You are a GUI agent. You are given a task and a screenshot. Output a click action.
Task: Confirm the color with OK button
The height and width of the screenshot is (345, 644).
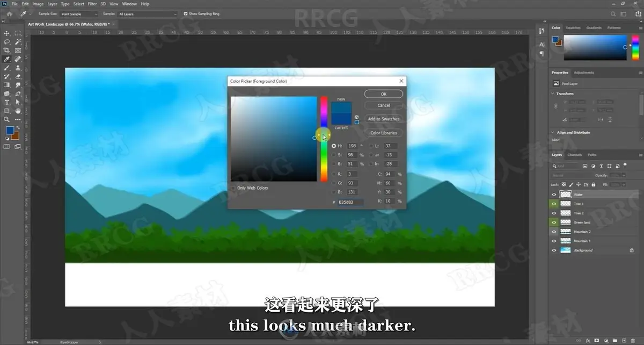(x=384, y=94)
